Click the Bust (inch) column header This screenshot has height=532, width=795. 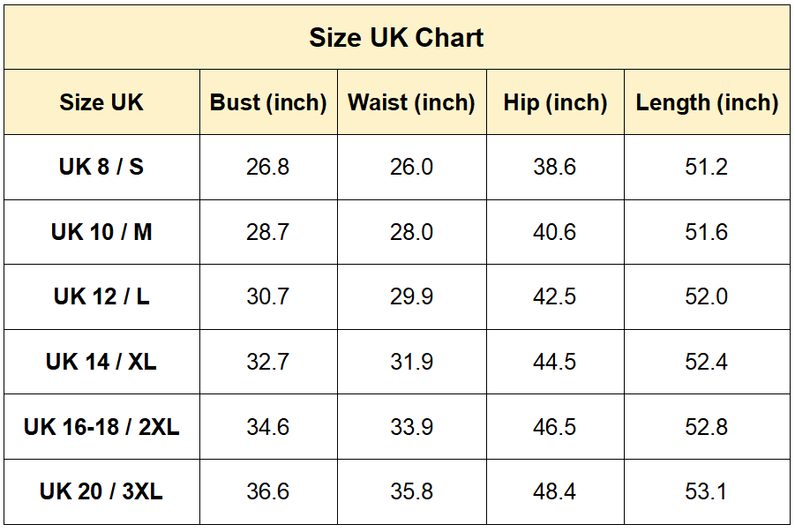click(268, 102)
